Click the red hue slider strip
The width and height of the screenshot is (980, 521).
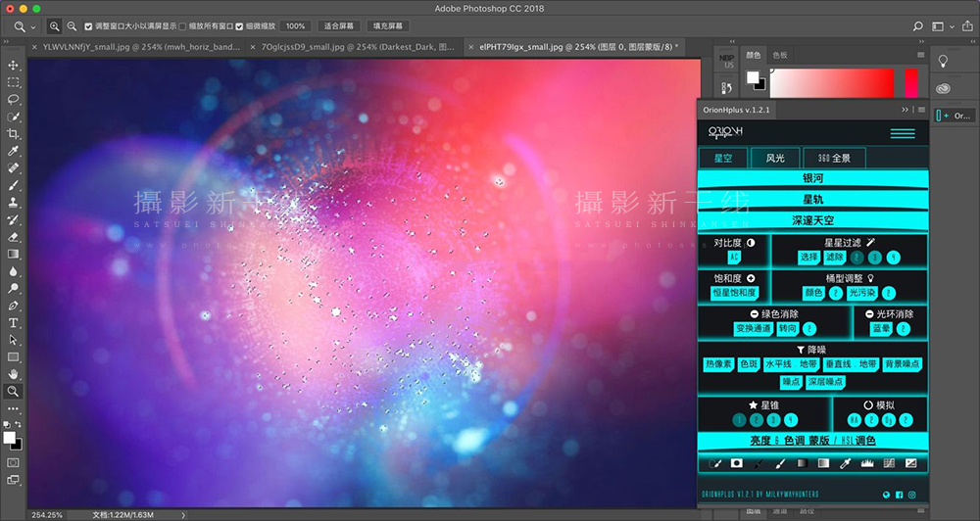911,83
